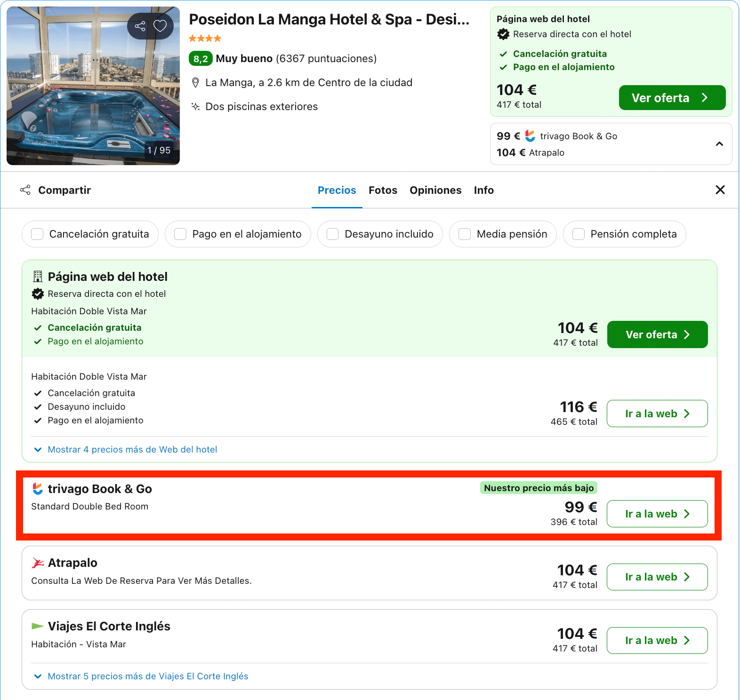
Task: Click Ver oferta in top summary card
Action: (672, 98)
